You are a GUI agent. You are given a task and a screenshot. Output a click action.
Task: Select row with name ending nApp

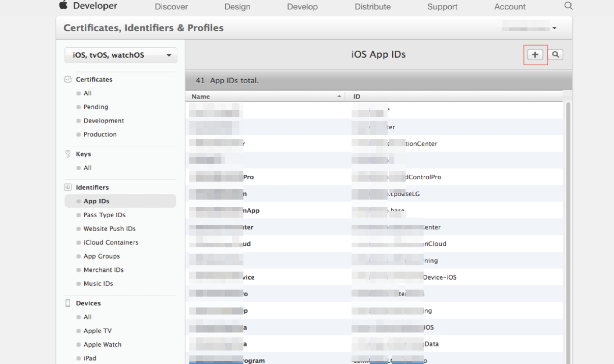pos(374,210)
